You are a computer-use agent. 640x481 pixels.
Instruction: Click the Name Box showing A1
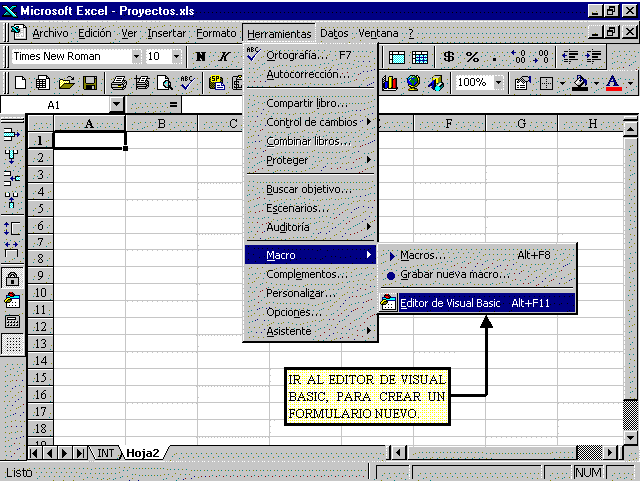pyautogui.click(x=55, y=105)
